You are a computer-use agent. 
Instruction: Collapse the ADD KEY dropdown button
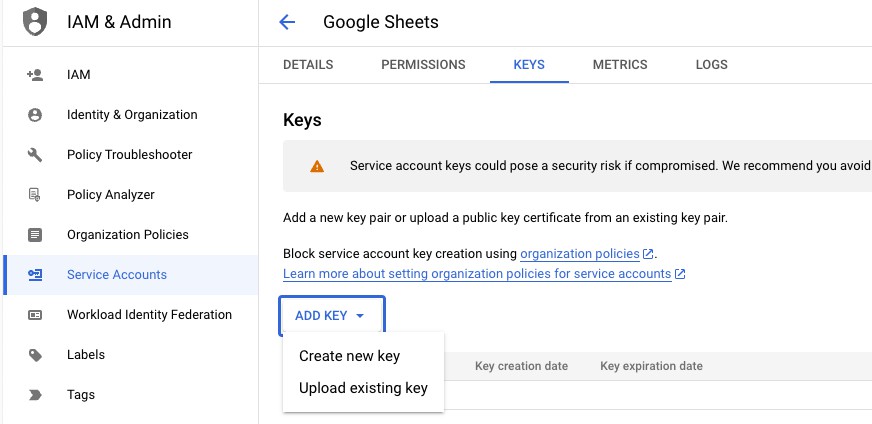pos(331,315)
